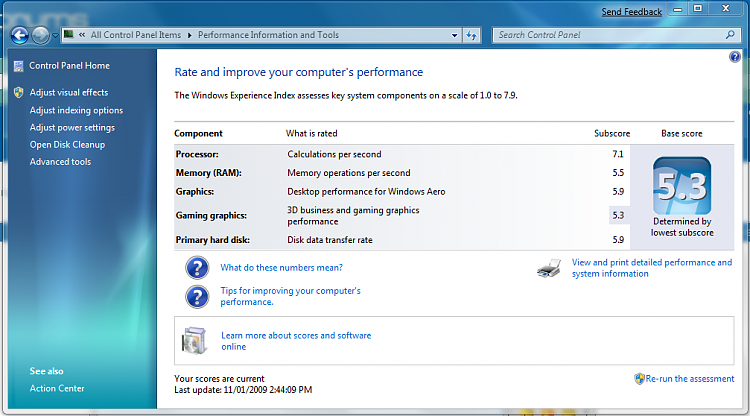Click 'Calculations per second' text
Screen dimensions: 750x416
pos(334,154)
